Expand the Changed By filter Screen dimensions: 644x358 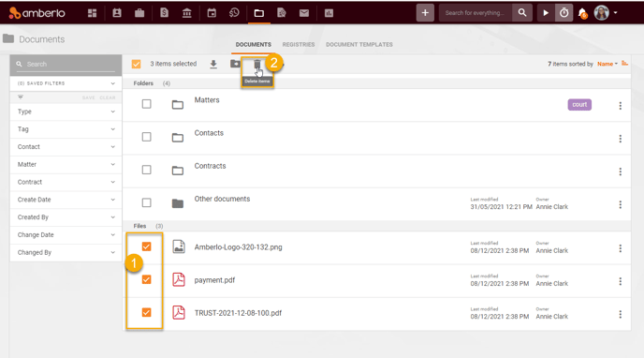coord(66,253)
